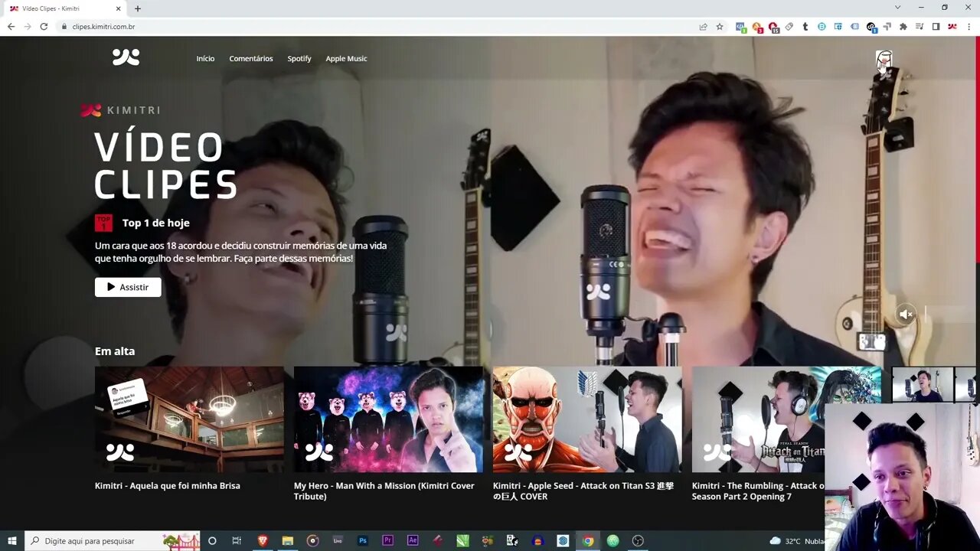Open the My Hero - Man With a Mission thumbnail
Screen dimensions: 980x551
388,419
